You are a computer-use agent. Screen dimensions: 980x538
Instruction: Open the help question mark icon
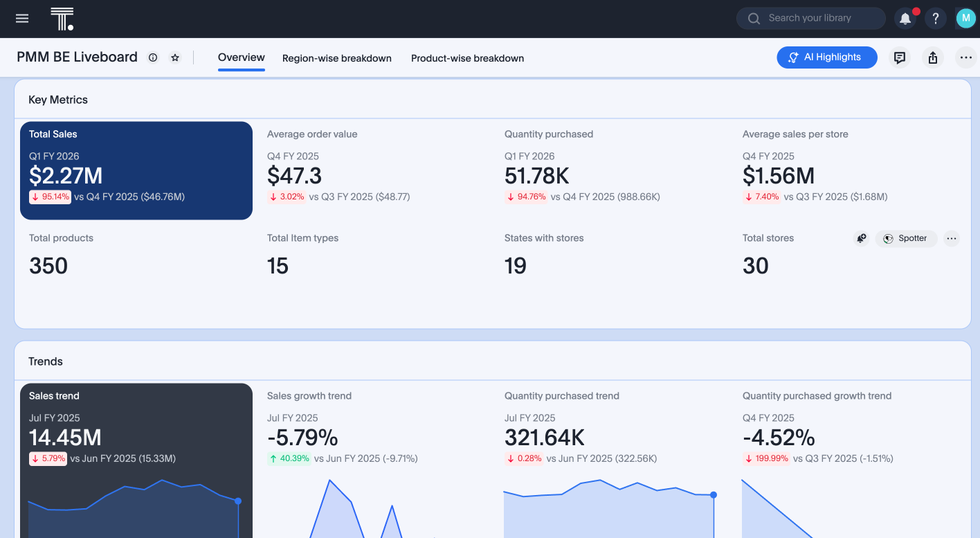point(935,18)
